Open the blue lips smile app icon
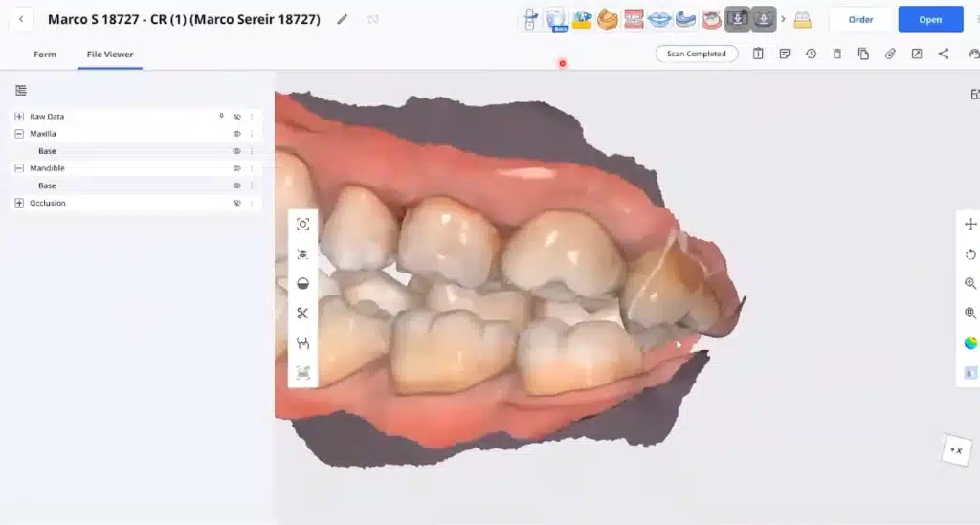Screen dimensions: 980x525 (658, 19)
